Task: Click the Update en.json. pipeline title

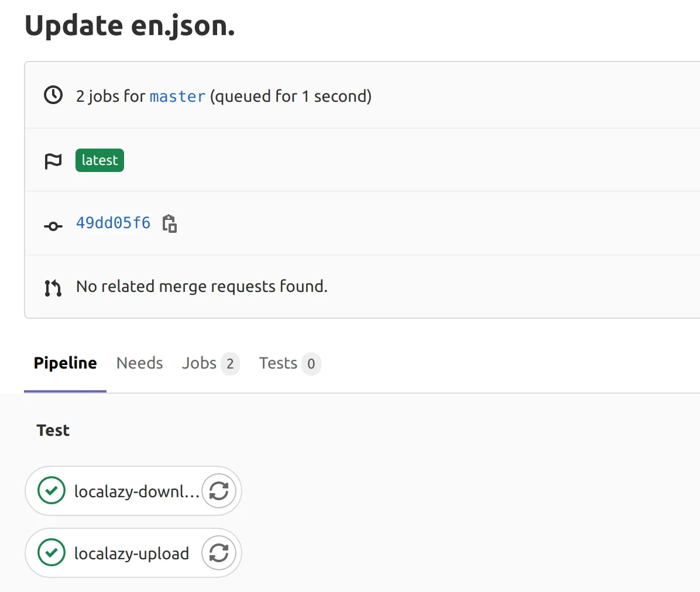Action: coord(129,26)
